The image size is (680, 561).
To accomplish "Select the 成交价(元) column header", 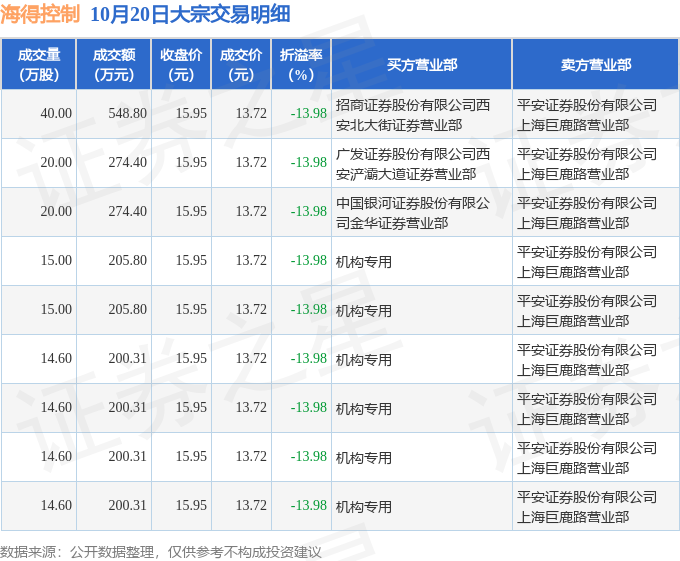I will tap(241, 65).
